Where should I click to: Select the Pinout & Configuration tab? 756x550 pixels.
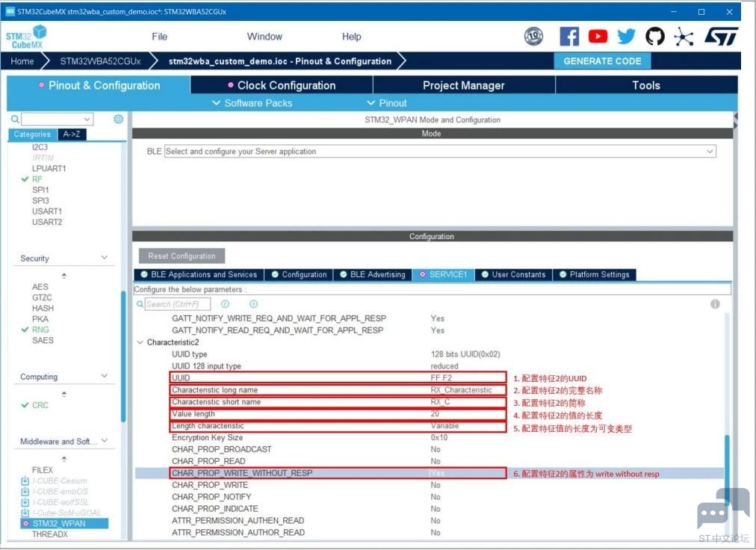tap(99, 85)
